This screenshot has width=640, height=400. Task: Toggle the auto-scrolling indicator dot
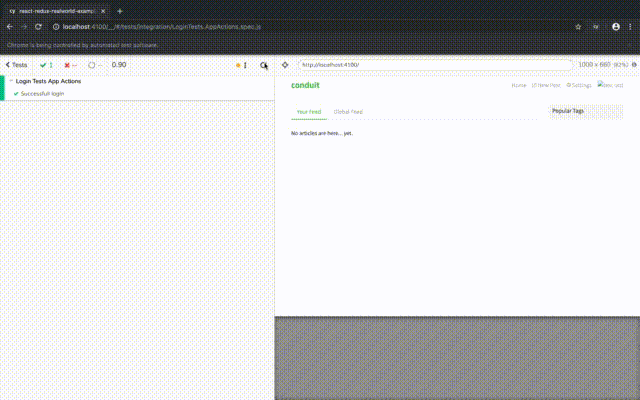[238, 65]
